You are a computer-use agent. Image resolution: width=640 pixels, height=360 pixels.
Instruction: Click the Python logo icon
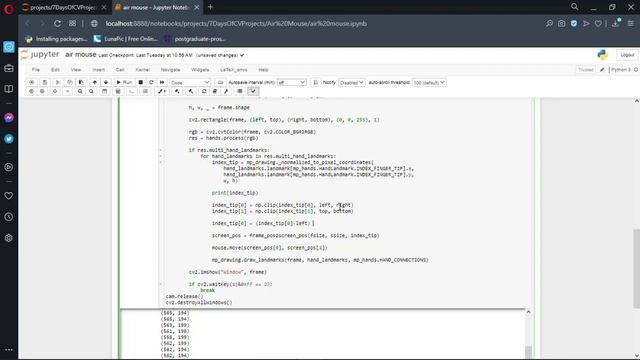602,55
